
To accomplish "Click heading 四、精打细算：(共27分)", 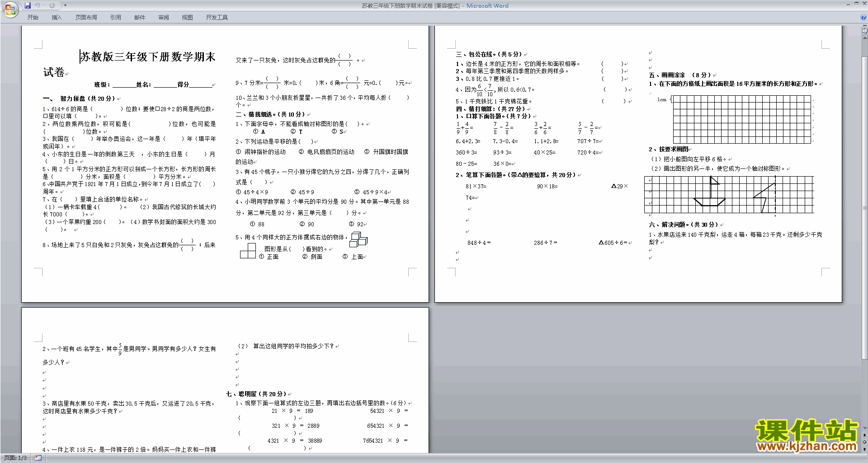I will point(491,109).
